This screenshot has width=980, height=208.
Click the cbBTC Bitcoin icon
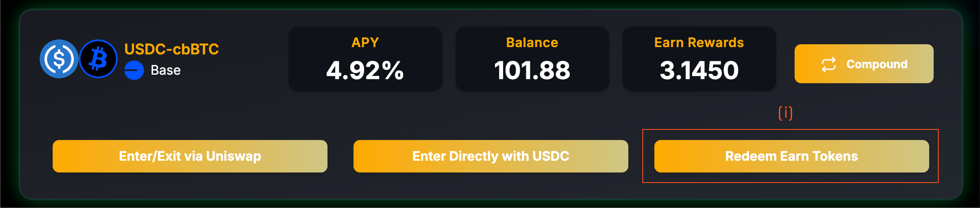(x=98, y=59)
